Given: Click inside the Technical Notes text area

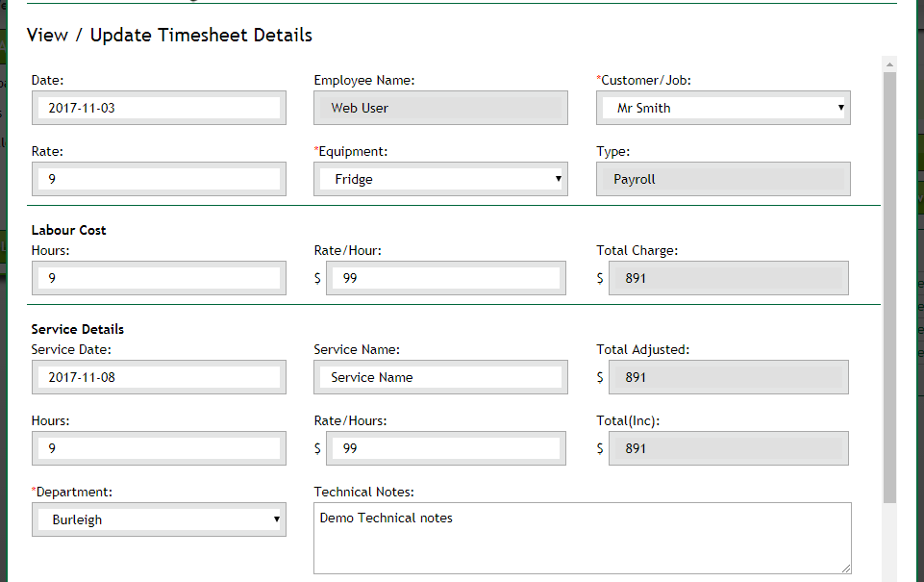Looking at the screenshot, I should tap(582, 539).
